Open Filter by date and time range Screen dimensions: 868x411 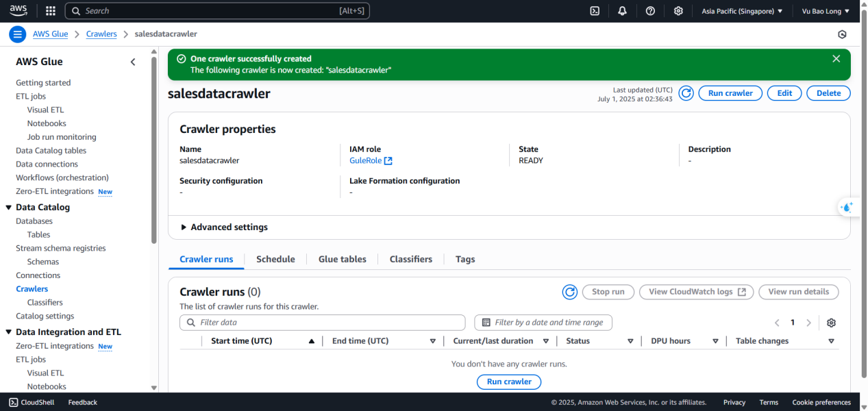tap(543, 323)
